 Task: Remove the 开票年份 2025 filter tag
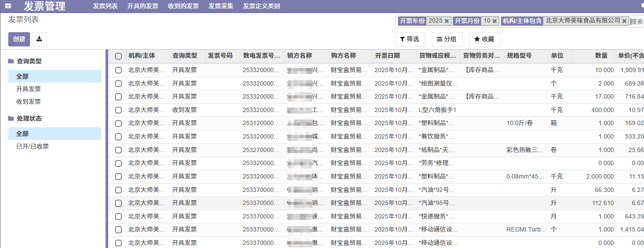(447, 21)
